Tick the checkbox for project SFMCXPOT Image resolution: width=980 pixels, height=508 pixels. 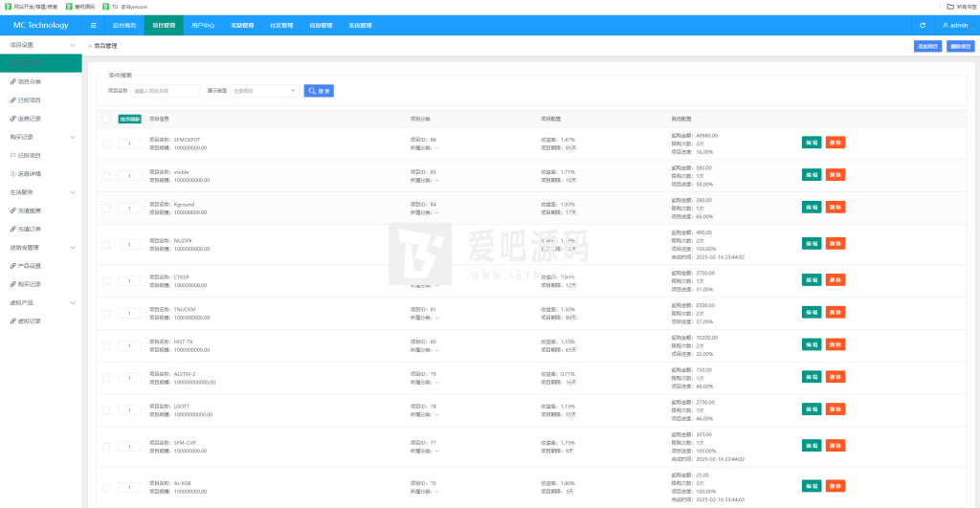[106, 144]
